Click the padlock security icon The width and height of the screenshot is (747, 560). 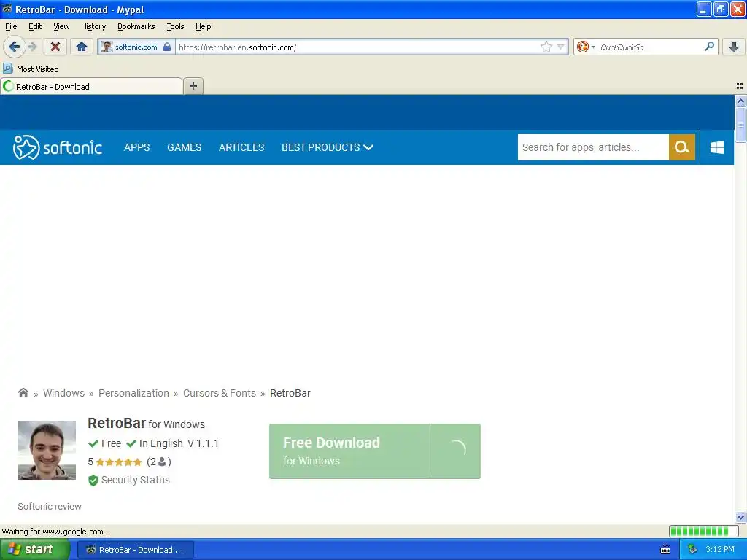(x=167, y=47)
